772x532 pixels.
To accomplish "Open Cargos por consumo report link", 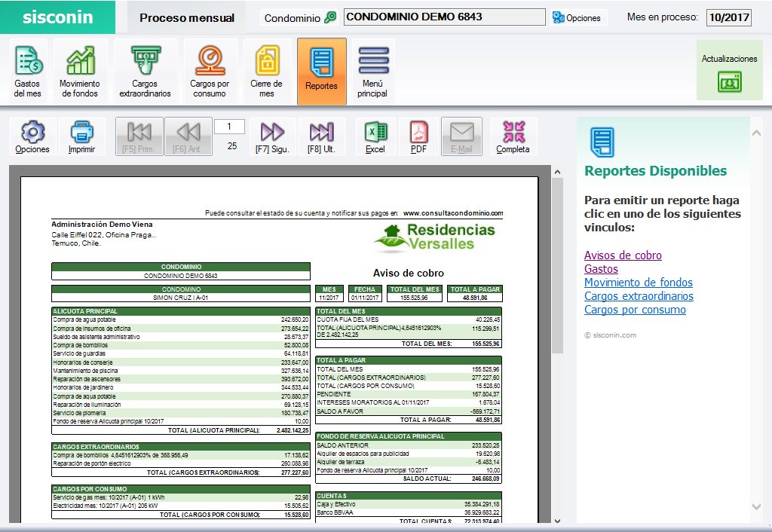I will (635, 310).
